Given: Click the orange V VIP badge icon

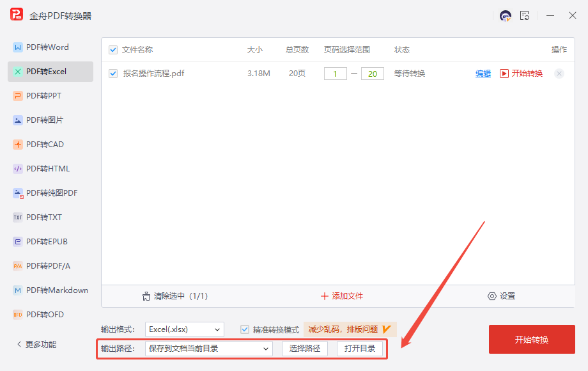Looking at the screenshot, I should click(x=386, y=329).
